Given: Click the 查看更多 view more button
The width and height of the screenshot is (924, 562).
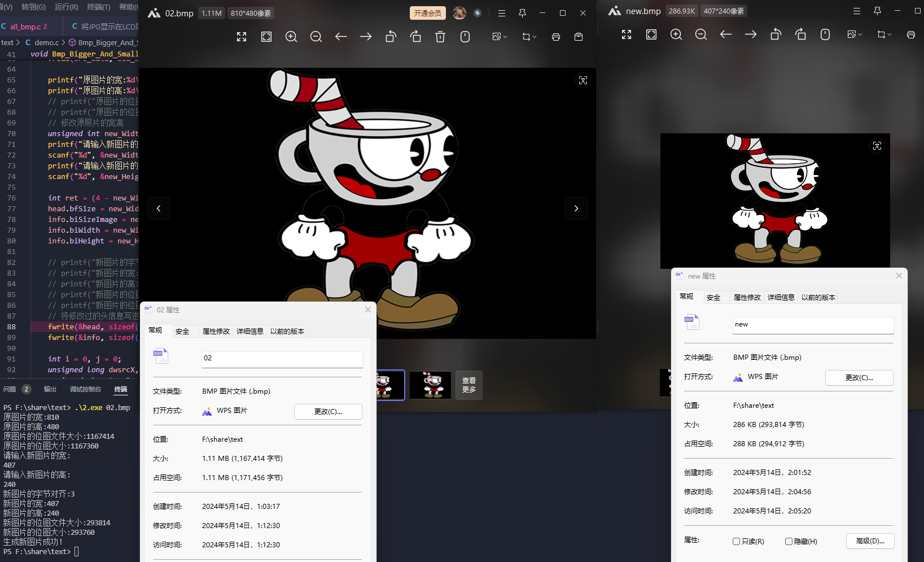Looking at the screenshot, I should 469,385.
